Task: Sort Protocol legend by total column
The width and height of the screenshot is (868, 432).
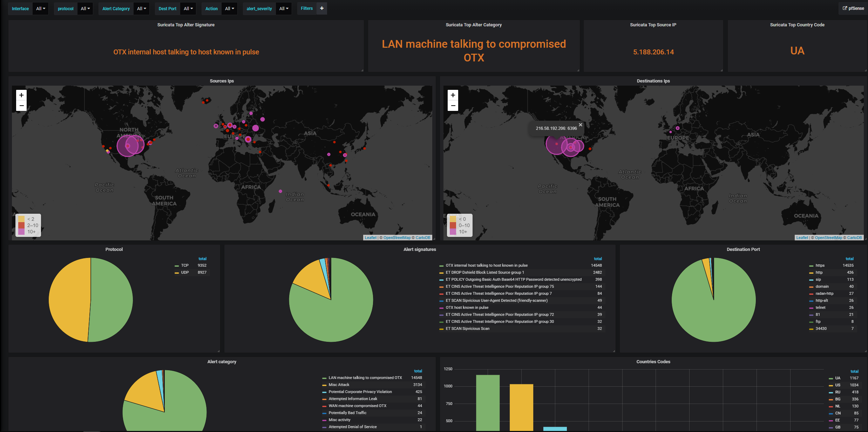Action: (202, 259)
